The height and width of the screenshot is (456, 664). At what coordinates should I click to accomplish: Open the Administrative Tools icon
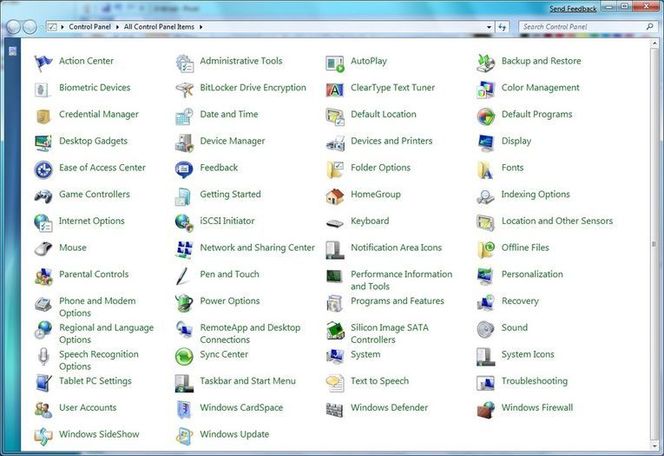(185, 63)
